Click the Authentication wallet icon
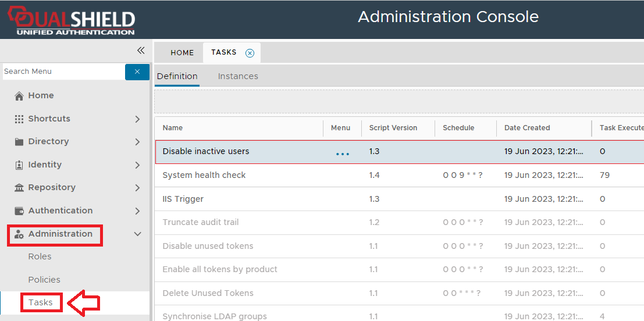 pyautogui.click(x=19, y=211)
